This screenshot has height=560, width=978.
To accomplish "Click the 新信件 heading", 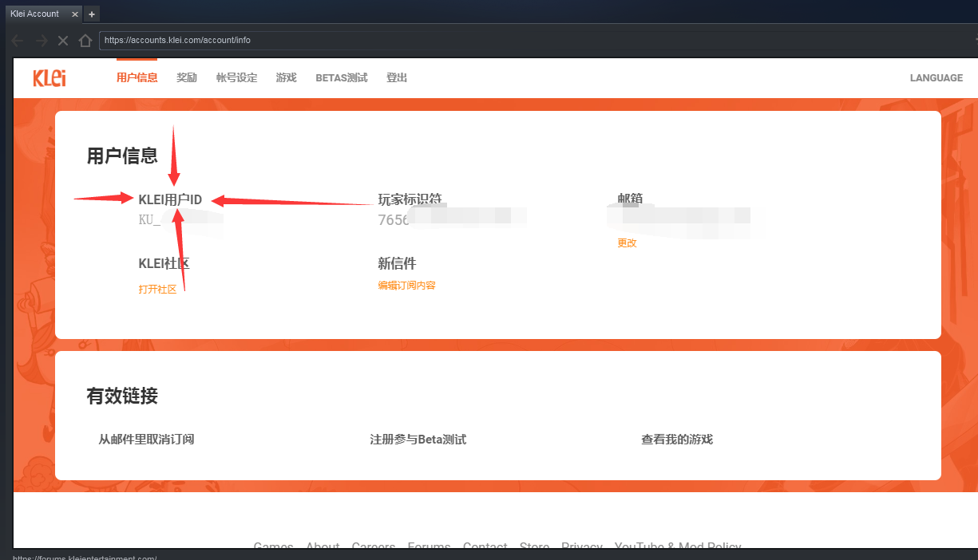I will [x=397, y=263].
